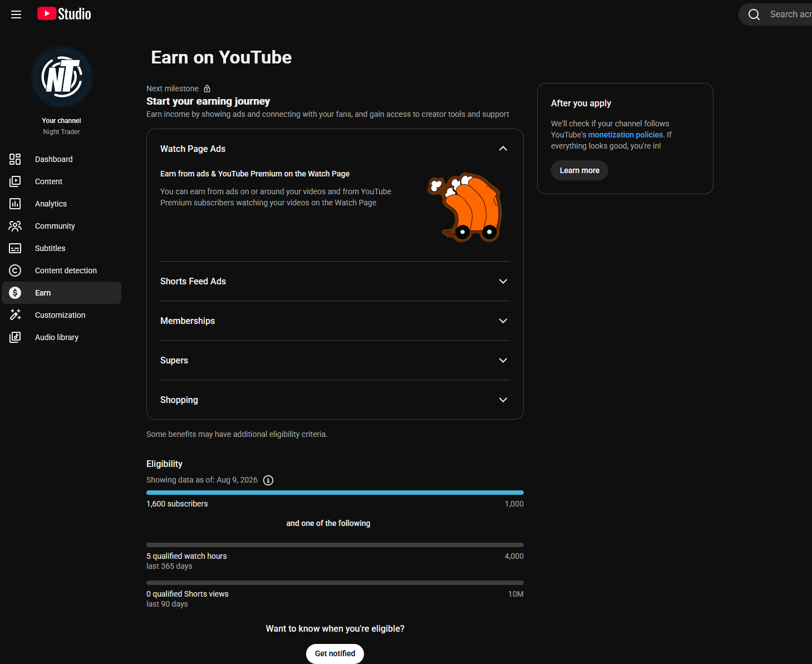Viewport: 812px width, 664px height.
Task: Click the 5 qualified watch hours text
Action: coord(186,556)
